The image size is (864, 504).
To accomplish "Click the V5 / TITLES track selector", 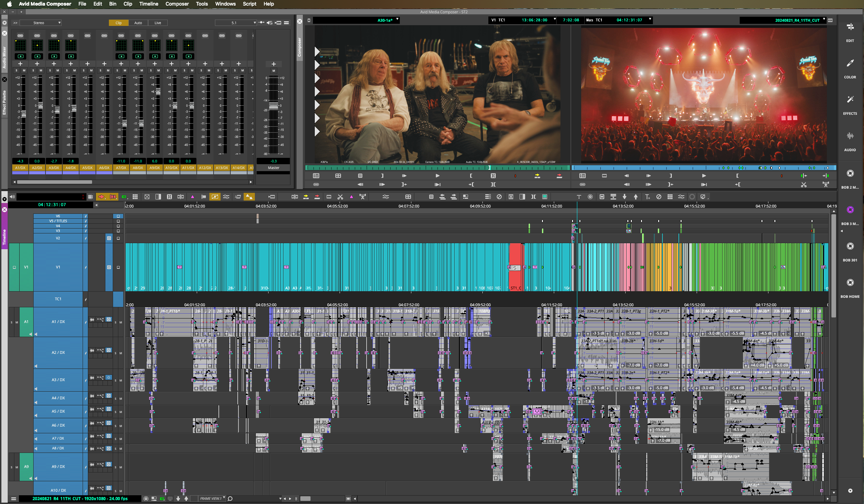I will (58, 221).
